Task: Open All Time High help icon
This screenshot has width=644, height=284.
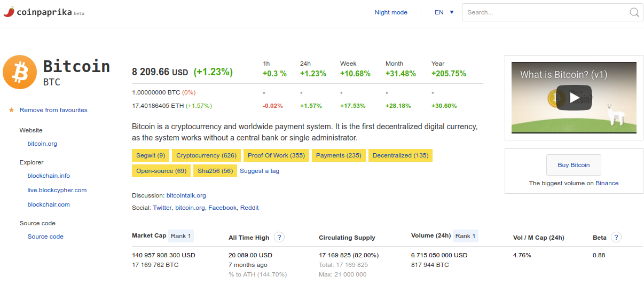Action: click(279, 237)
